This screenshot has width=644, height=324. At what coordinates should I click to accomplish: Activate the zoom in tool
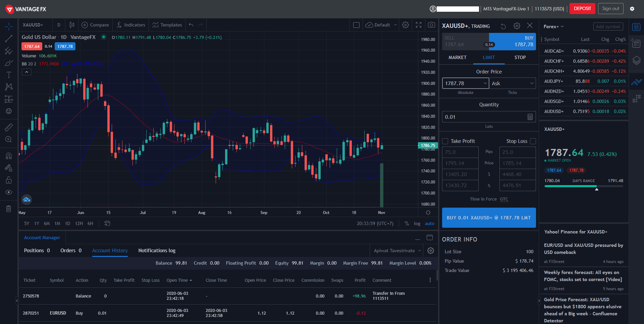pos(9,139)
